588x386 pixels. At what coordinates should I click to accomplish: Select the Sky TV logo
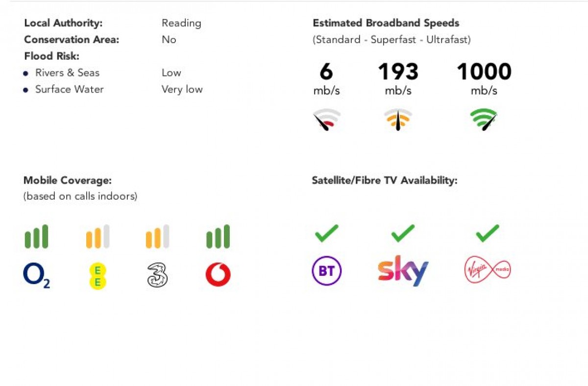(x=403, y=270)
